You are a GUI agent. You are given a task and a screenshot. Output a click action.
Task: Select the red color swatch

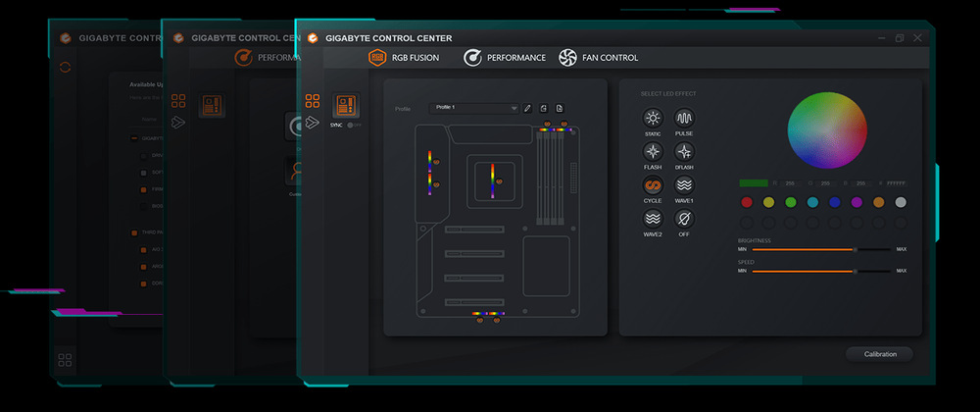[746, 202]
